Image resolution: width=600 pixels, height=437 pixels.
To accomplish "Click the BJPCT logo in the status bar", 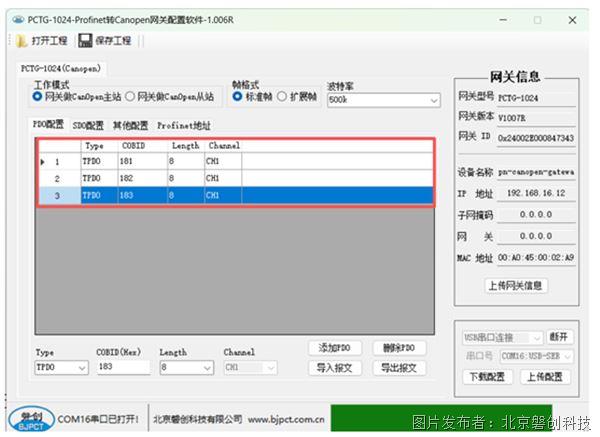I will (x=31, y=419).
